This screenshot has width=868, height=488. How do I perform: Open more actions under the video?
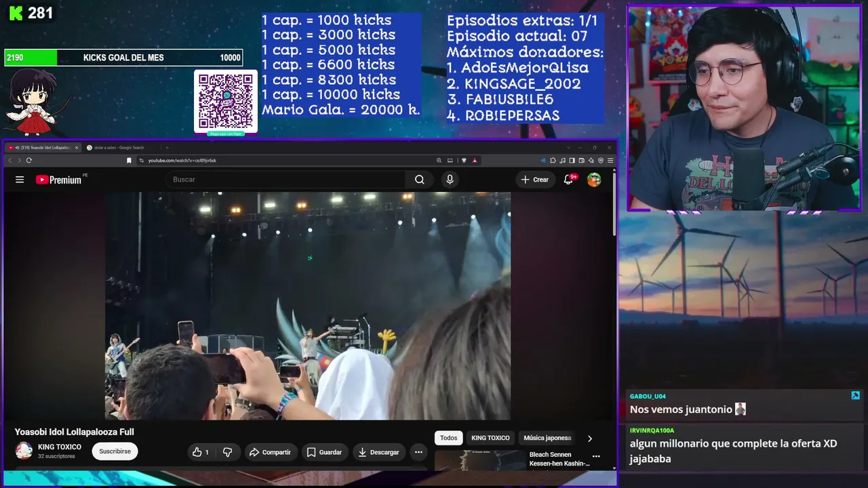(x=418, y=452)
